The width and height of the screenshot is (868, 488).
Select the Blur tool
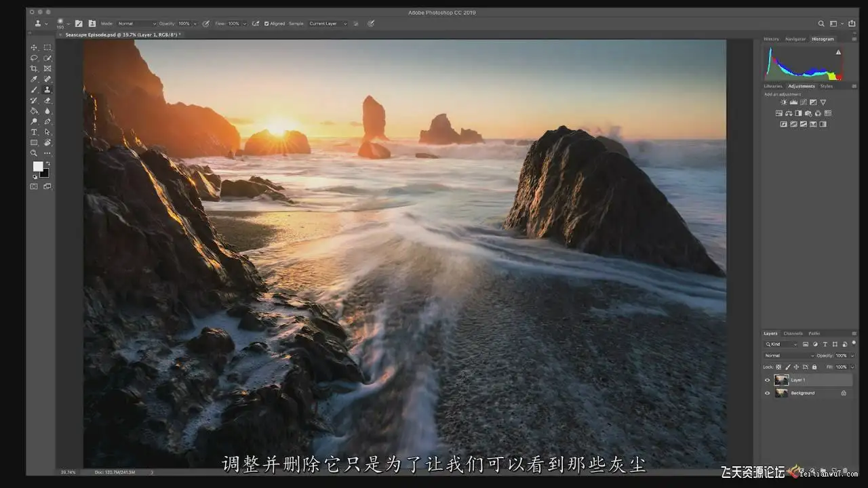tap(47, 110)
